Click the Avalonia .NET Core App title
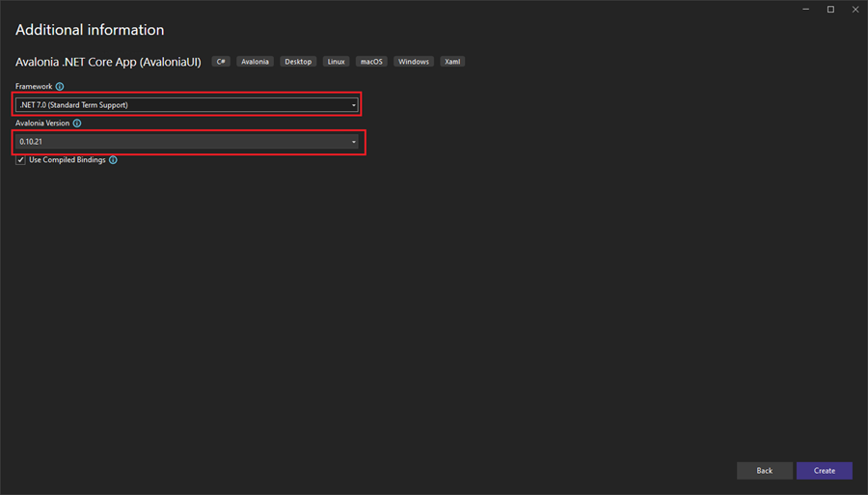 pyautogui.click(x=108, y=62)
